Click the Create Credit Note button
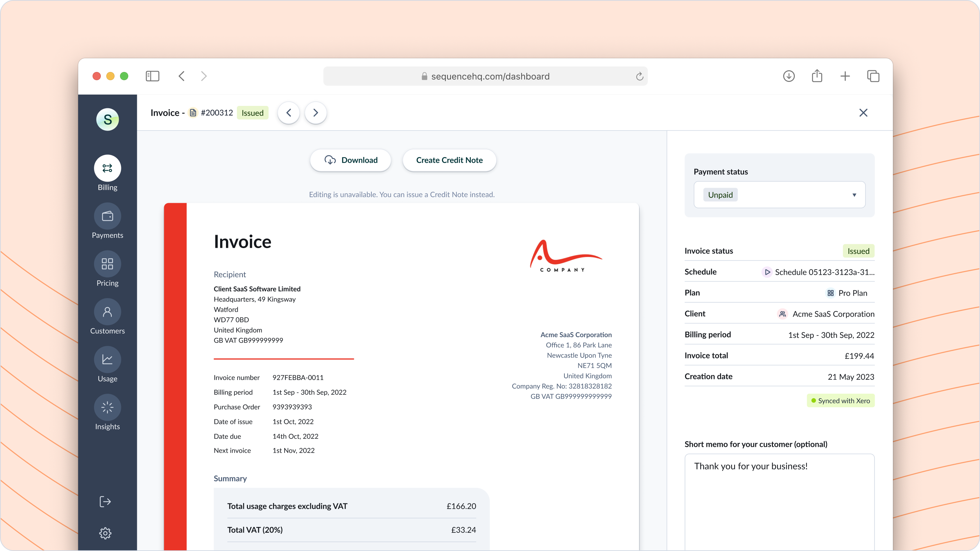Screen dimensions: 980x551 (x=450, y=160)
